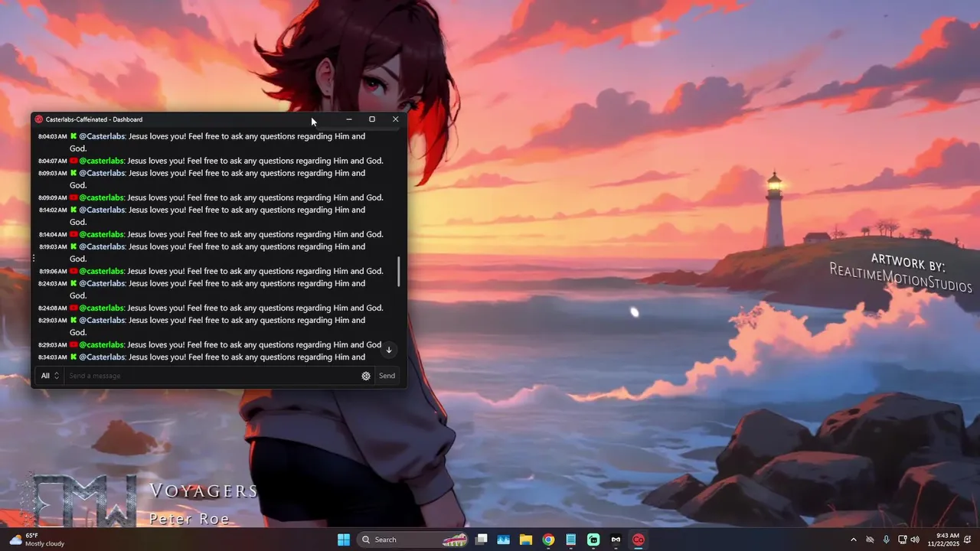Launch Google Chrome from the taskbar
This screenshot has width=980, height=551.
[548, 540]
